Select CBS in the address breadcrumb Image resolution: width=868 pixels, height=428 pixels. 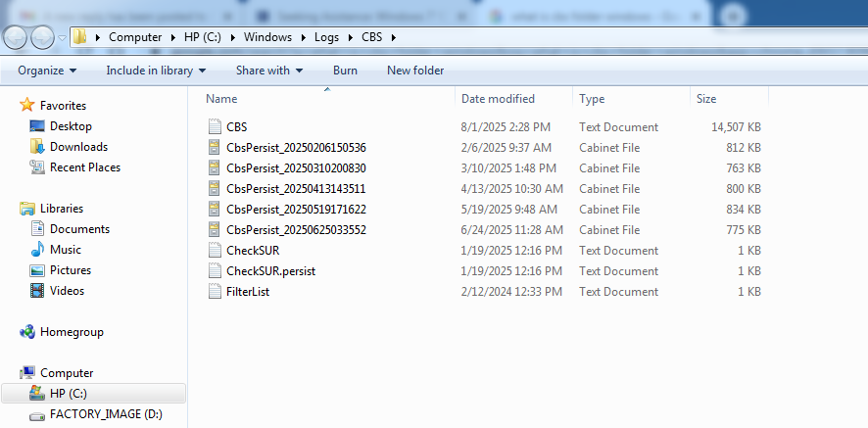pos(372,37)
